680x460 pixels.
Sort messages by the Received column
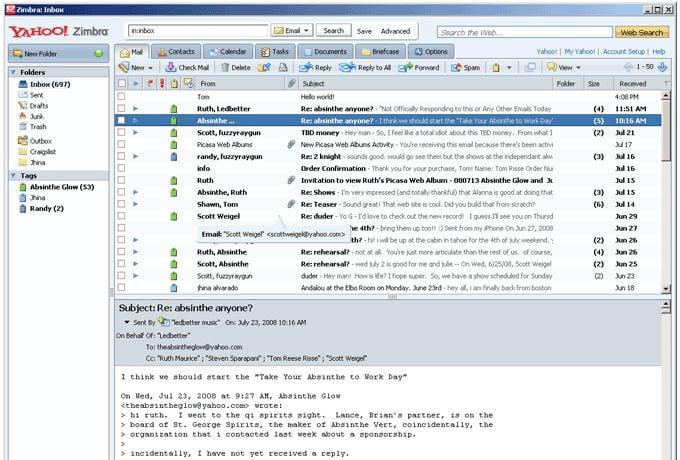633,84
